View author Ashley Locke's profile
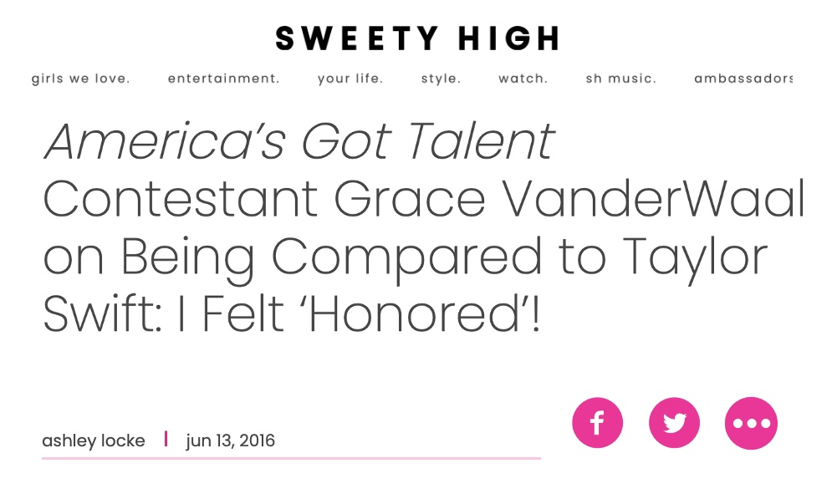Viewport: 832px width, 504px height. pyautogui.click(x=94, y=440)
